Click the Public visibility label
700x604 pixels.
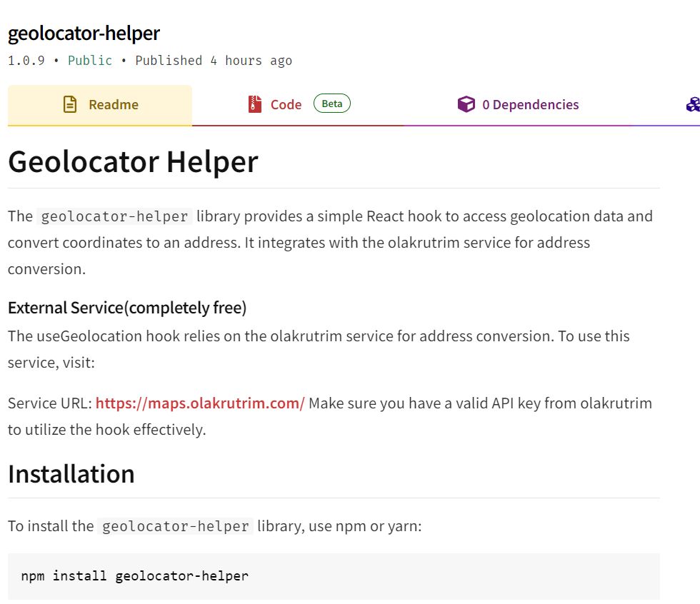coord(90,60)
